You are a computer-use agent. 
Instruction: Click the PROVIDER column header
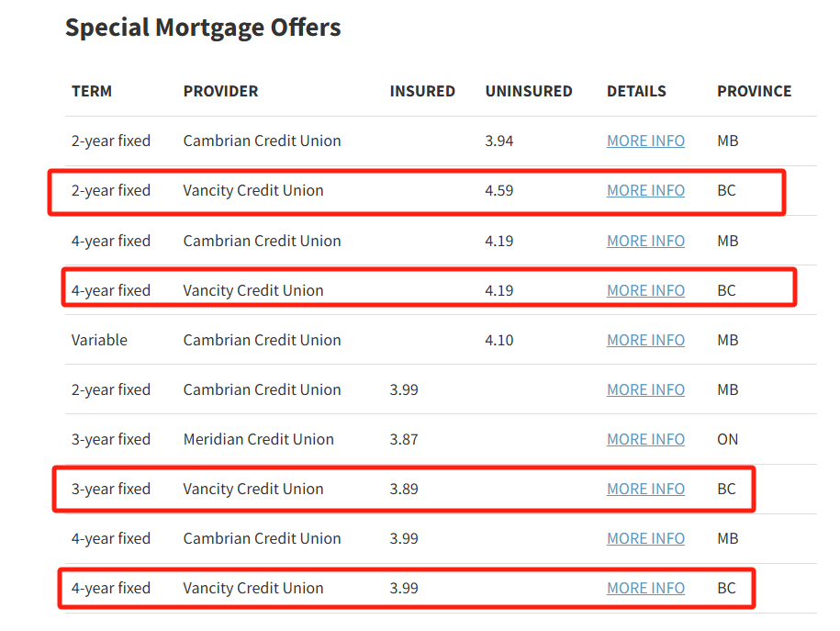(x=220, y=91)
